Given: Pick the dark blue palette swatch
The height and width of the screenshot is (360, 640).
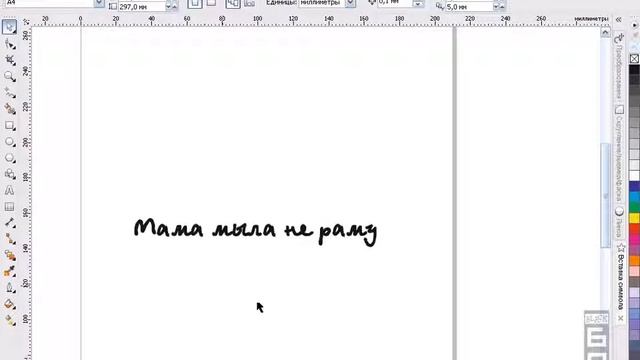Looking at the screenshot, I should click(634, 186).
